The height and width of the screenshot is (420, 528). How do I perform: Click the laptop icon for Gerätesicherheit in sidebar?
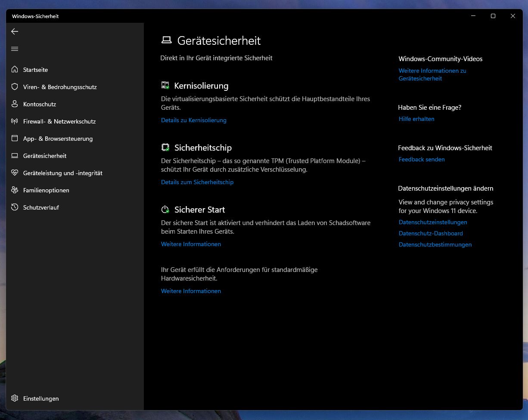click(x=15, y=155)
